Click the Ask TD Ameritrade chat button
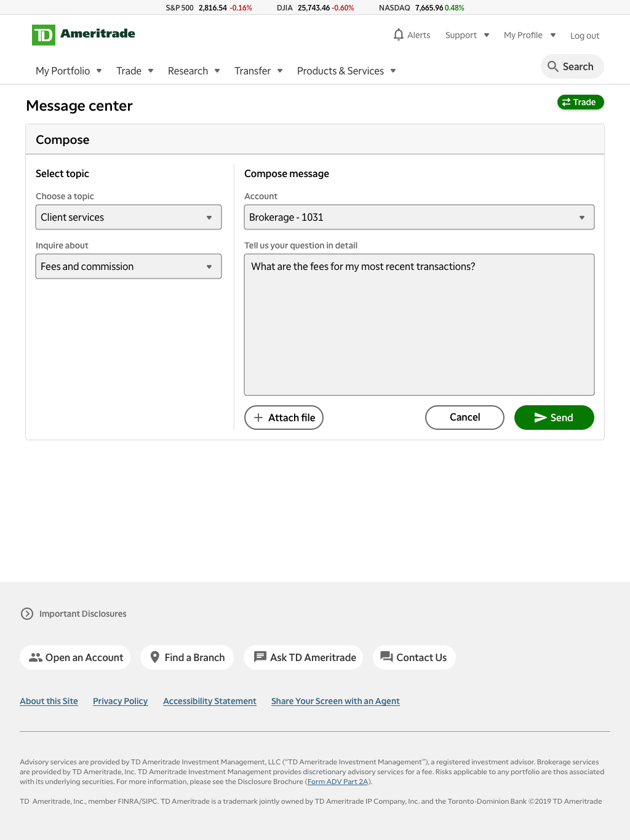630x840 pixels. tap(303, 657)
